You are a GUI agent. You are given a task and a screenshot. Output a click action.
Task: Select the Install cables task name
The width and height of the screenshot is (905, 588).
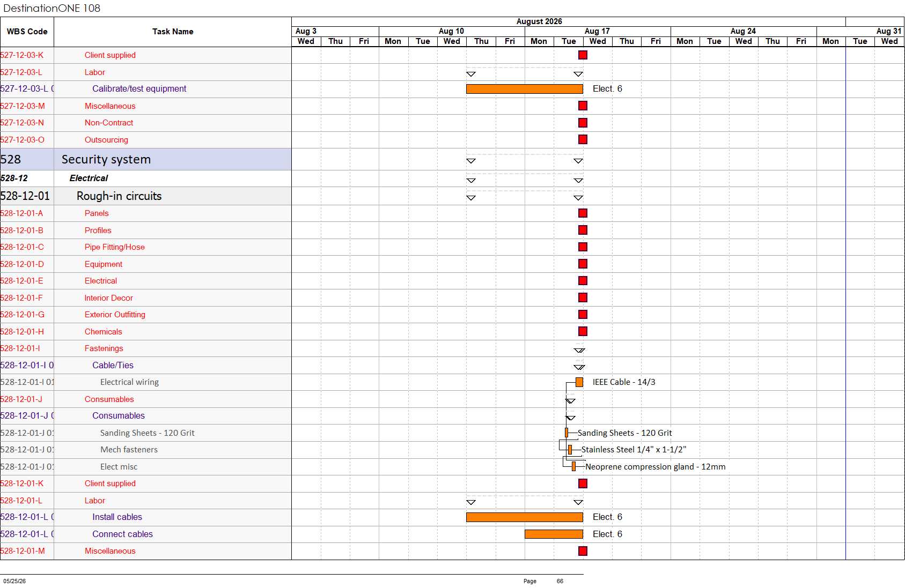pyautogui.click(x=117, y=517)
